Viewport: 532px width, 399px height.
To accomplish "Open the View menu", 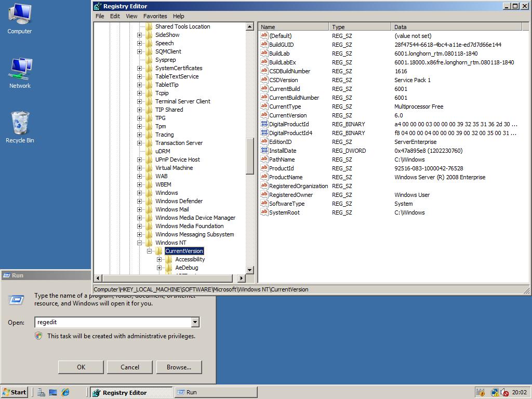I will tap(131, 16).
